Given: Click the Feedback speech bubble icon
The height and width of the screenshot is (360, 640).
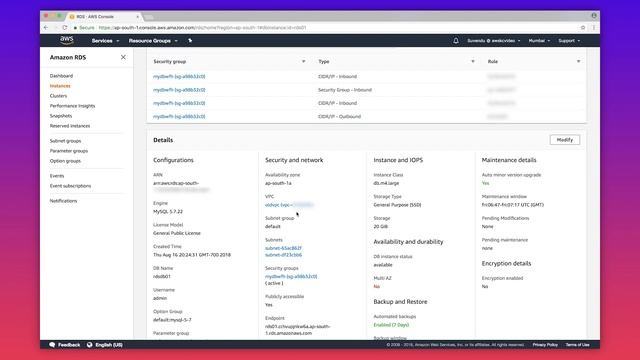Looking at the screenshot, I should coord(52,345).
